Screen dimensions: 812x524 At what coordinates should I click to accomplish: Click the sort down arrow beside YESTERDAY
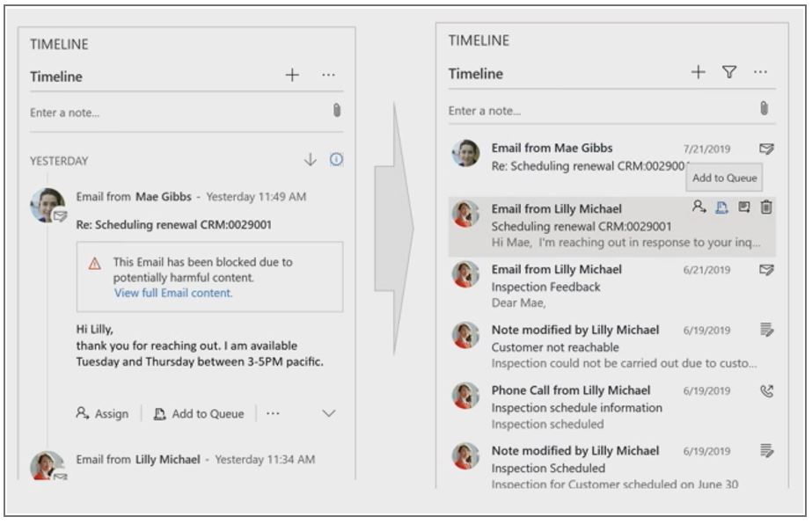(x=311, y=159)
